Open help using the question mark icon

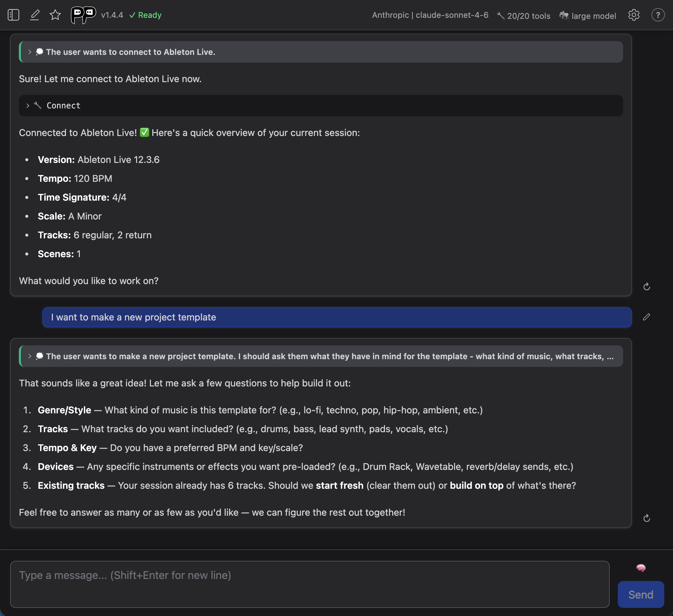point(658,15)
